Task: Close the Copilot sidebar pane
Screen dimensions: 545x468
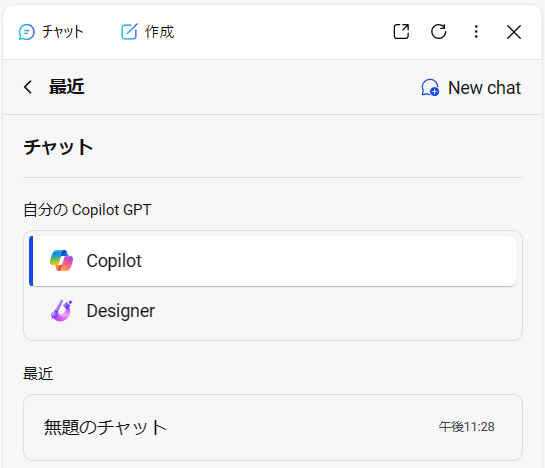Action: 514,32
